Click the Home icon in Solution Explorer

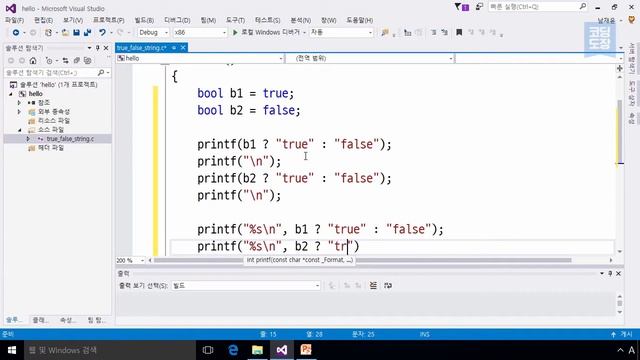tap(33, 60)
